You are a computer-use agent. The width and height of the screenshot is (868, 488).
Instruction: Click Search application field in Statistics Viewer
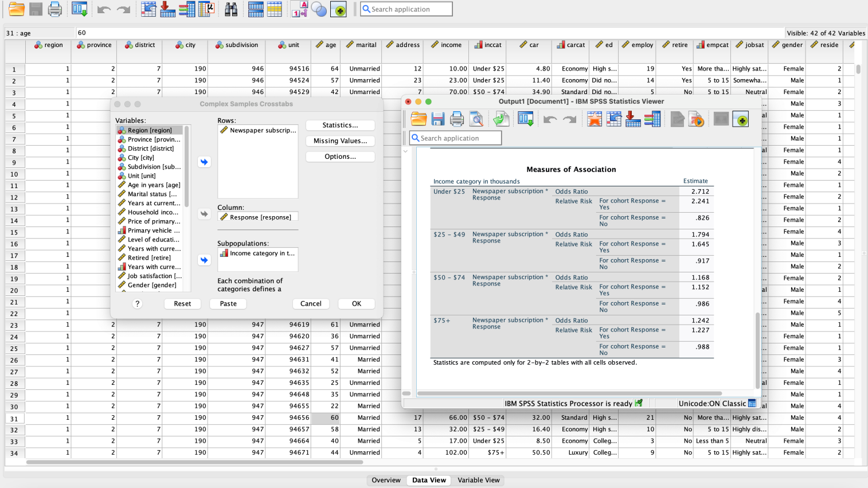pyautogui.click(x=456, y=138)
